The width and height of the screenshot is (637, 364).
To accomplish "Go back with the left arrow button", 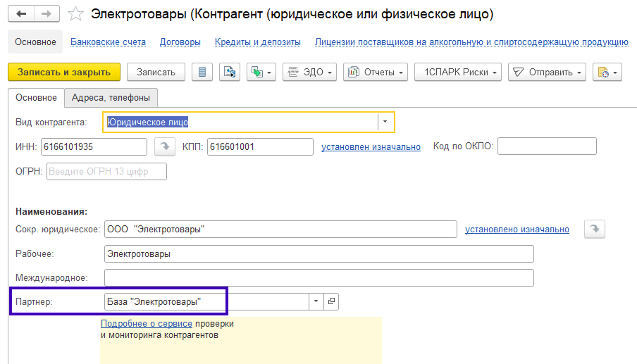I will 21,14.
